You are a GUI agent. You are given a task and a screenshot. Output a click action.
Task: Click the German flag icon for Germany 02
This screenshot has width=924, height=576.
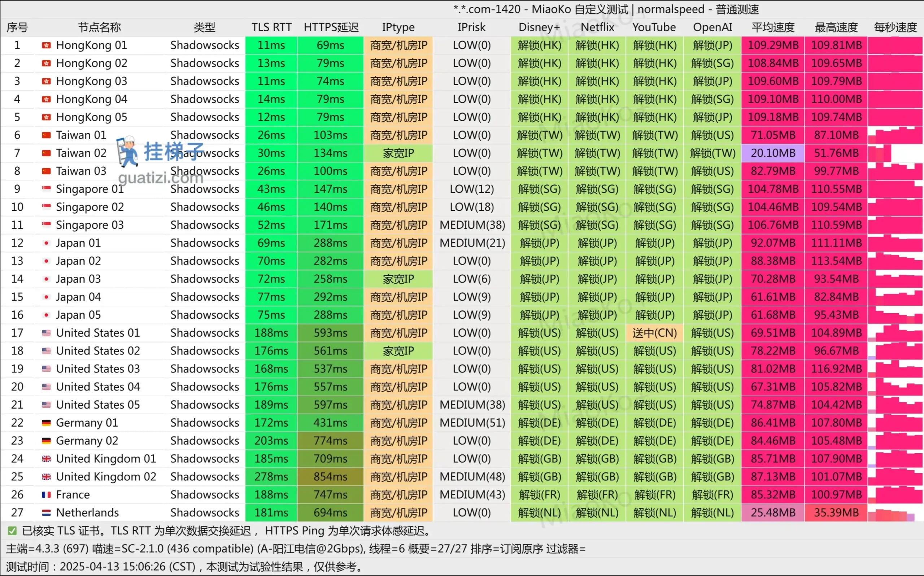point(46,441)
